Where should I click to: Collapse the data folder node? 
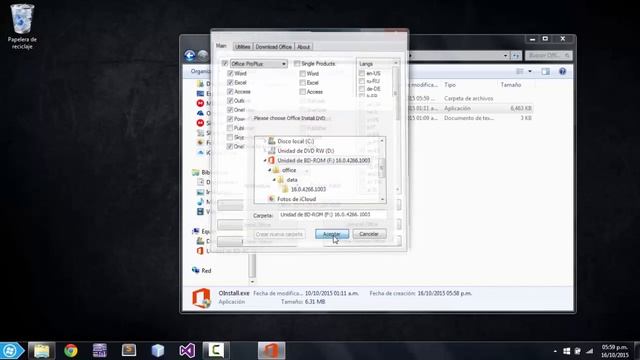[274, 180]
